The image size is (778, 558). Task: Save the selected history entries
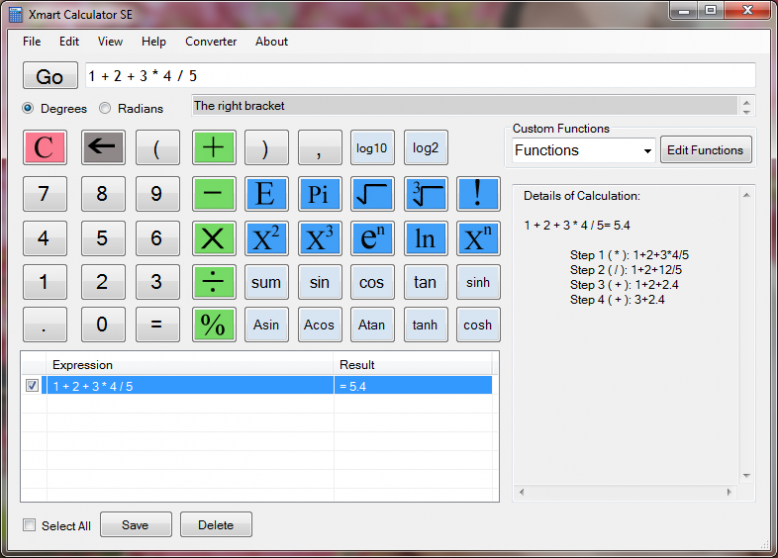click(135, 525)
